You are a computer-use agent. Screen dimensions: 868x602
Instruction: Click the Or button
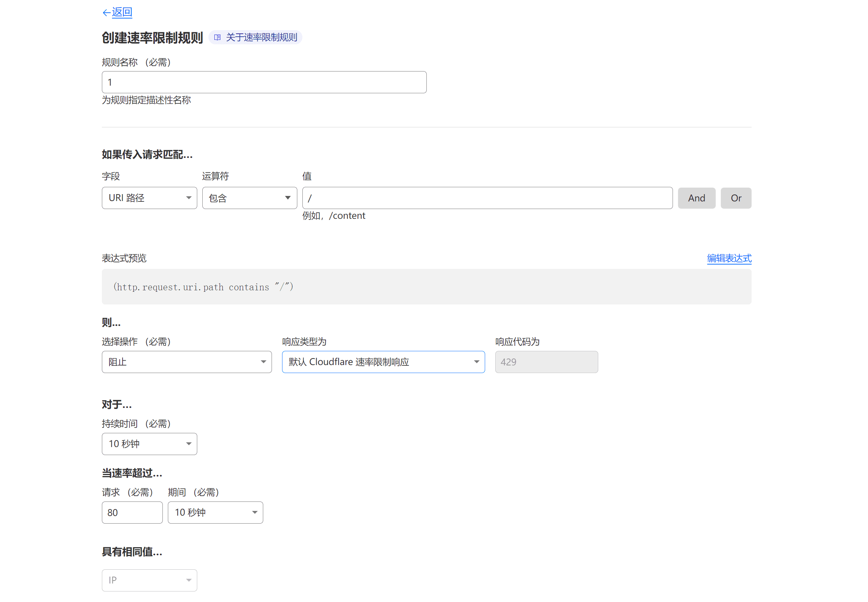coord(735,198)
